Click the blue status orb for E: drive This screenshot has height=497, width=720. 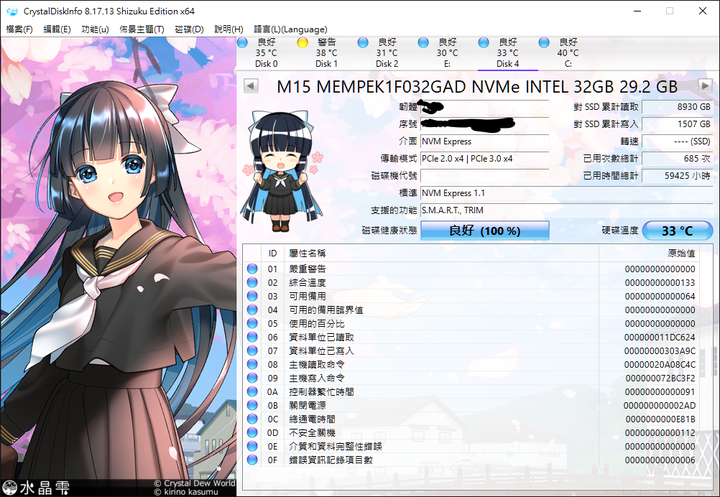point(423,42)
